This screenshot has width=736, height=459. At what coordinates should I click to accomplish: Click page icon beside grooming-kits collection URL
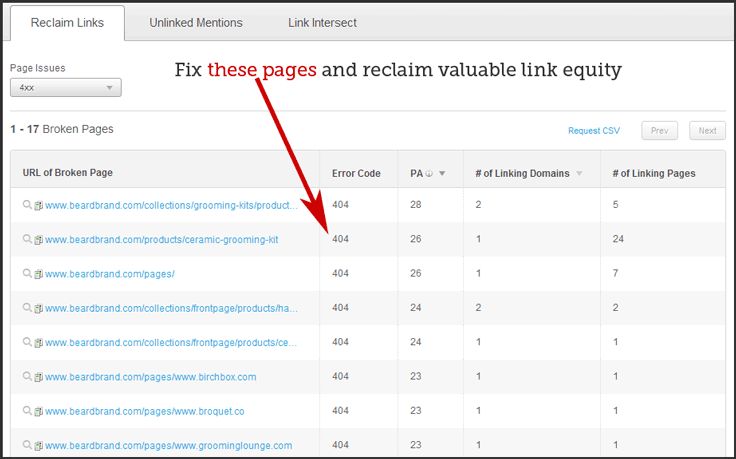[x=39, y=206]
